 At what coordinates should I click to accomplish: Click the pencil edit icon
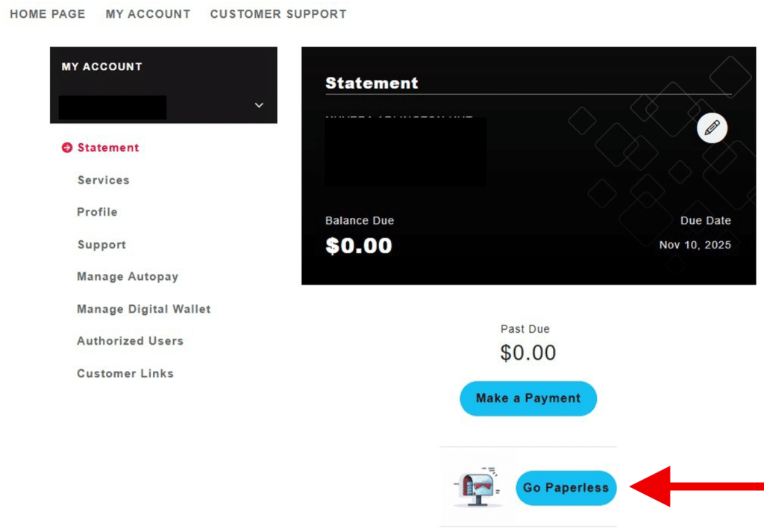pyautogui.click(x=712, y=128)
